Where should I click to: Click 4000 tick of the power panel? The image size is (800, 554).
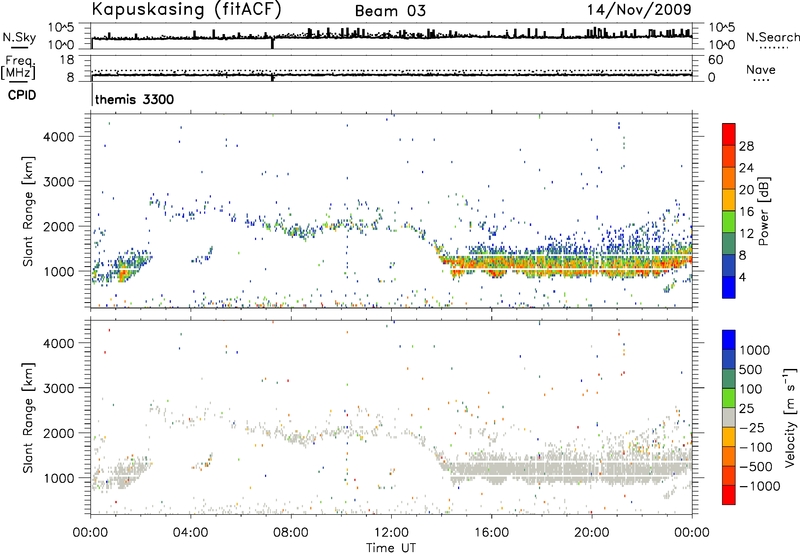(x=59, y=137)
